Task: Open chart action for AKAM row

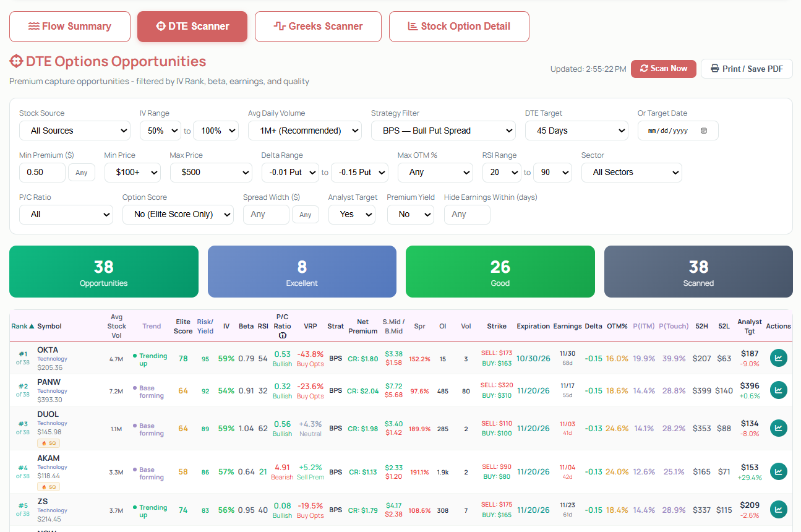Action: [778, 471]
